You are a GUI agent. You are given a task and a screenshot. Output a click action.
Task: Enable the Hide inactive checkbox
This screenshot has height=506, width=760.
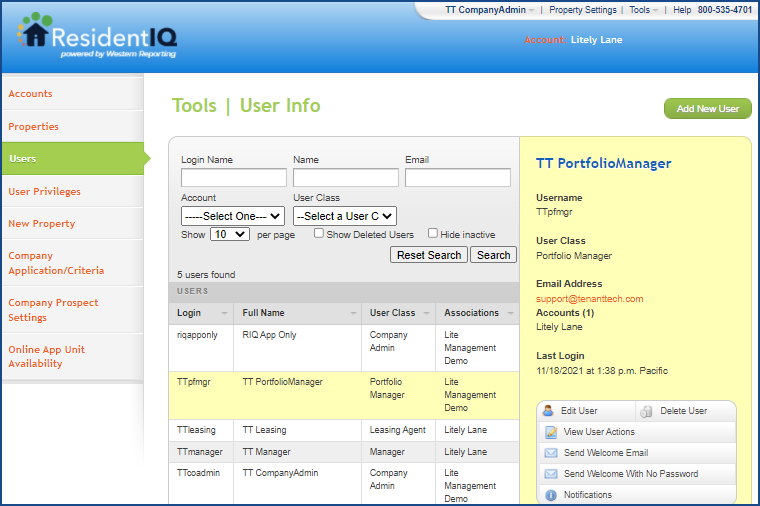[432, 234]
